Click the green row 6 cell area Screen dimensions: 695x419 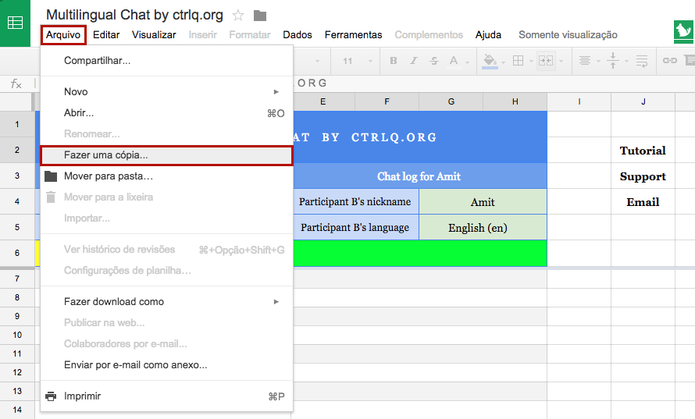420,253
